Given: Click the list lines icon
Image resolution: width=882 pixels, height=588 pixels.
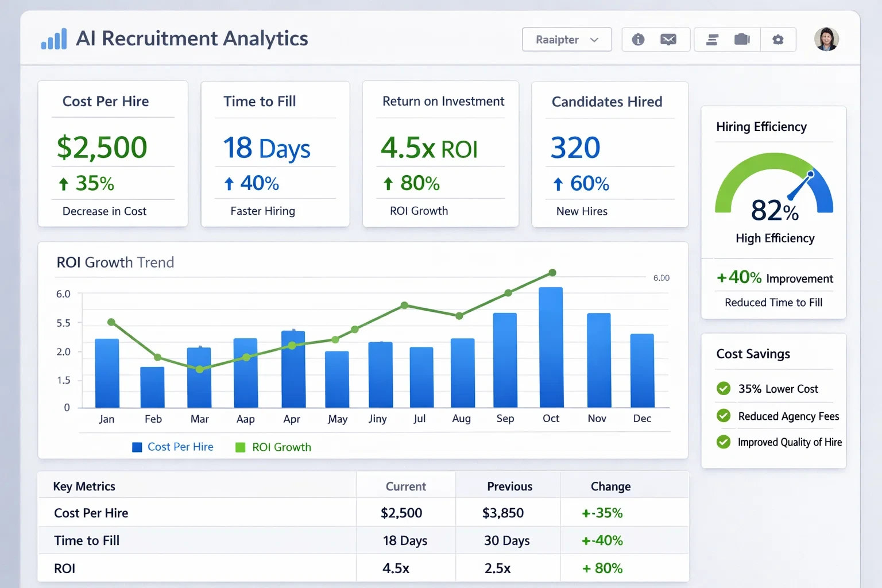Looking at the screenshot, I should pos(712,40).
